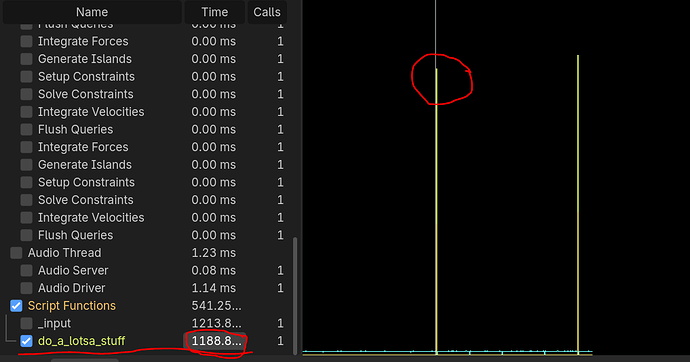Click the 0.08 ms time value
Image resolution: width=690 pixels, height=362 pixels.
click(213, 271)
